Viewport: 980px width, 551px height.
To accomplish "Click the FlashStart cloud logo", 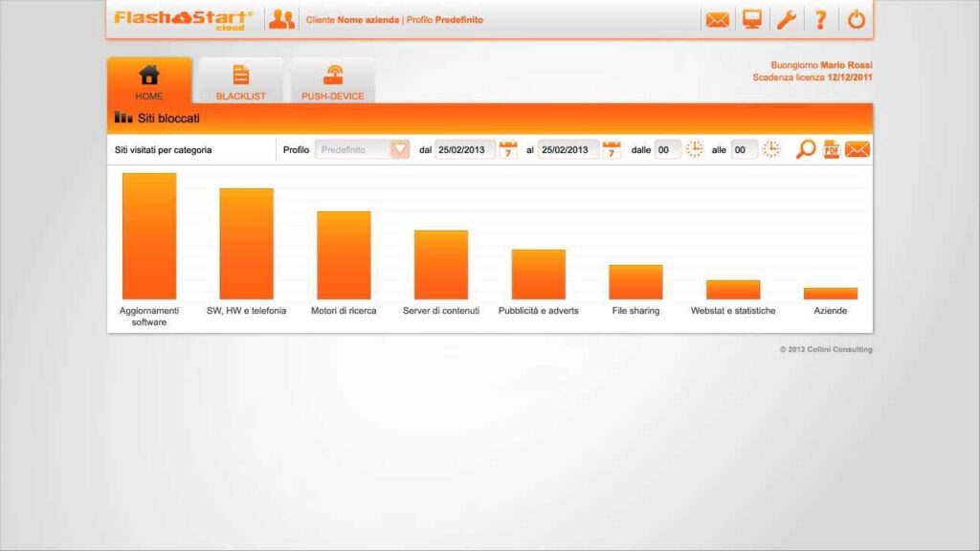I will tap(183, 19).
